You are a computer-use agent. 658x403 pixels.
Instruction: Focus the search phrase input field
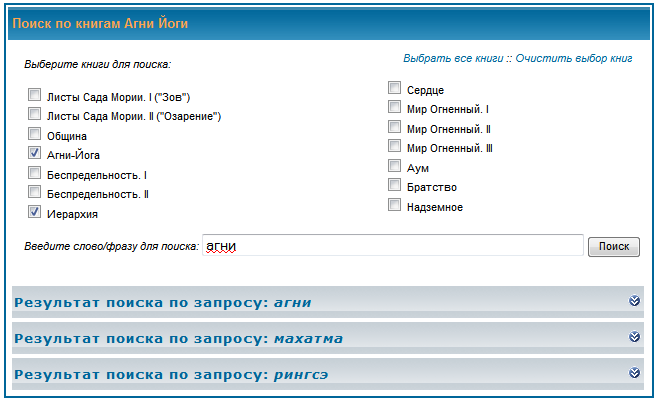click(x=392, y=246)
